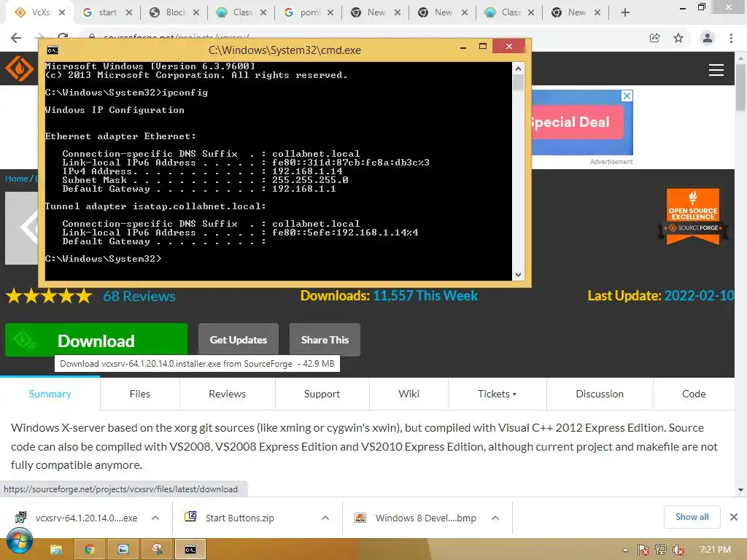This screenshot has width=747, height=560.
Task: Click the cmd.exe title bar icon
Action: pos(53,50)
